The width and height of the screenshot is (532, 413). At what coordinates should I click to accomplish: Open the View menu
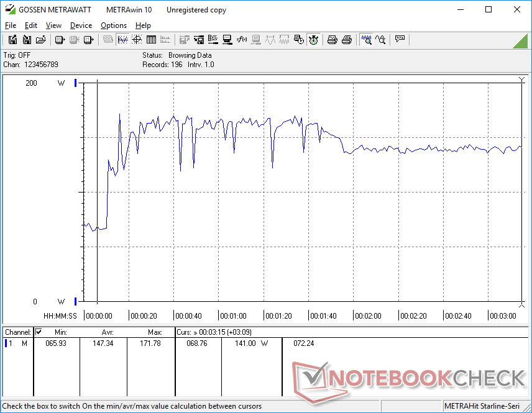click(53, 25)
